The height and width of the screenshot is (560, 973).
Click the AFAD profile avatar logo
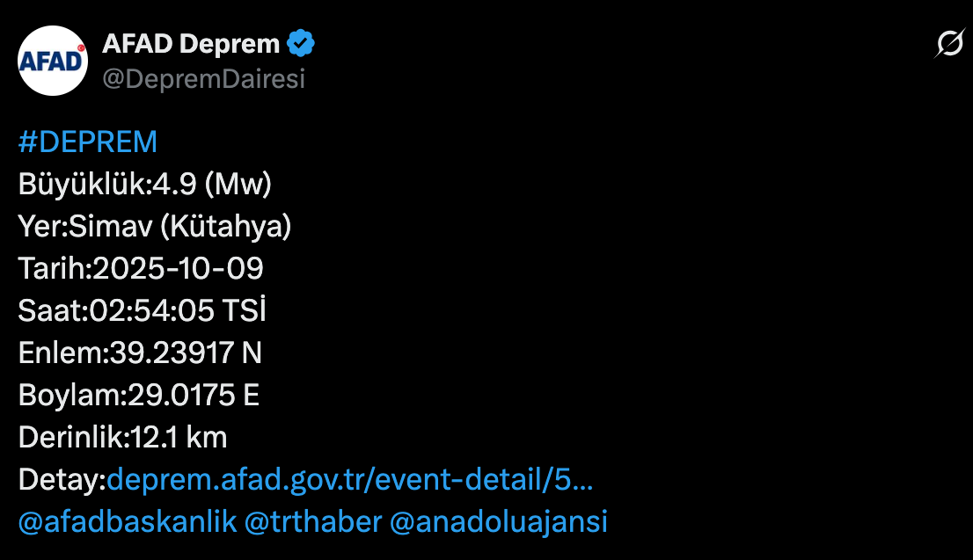point(53,61)
